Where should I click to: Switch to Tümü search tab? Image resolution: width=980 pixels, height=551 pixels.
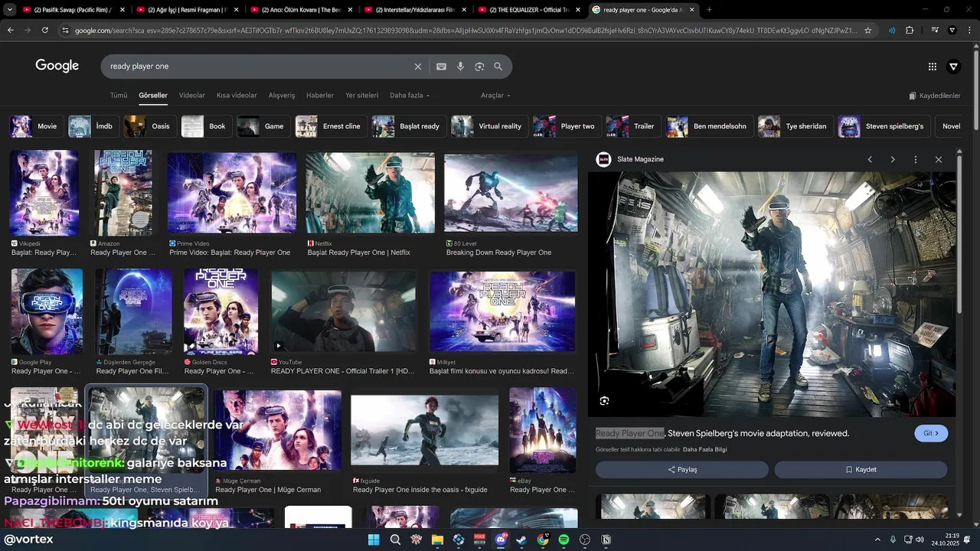point(119,96)
